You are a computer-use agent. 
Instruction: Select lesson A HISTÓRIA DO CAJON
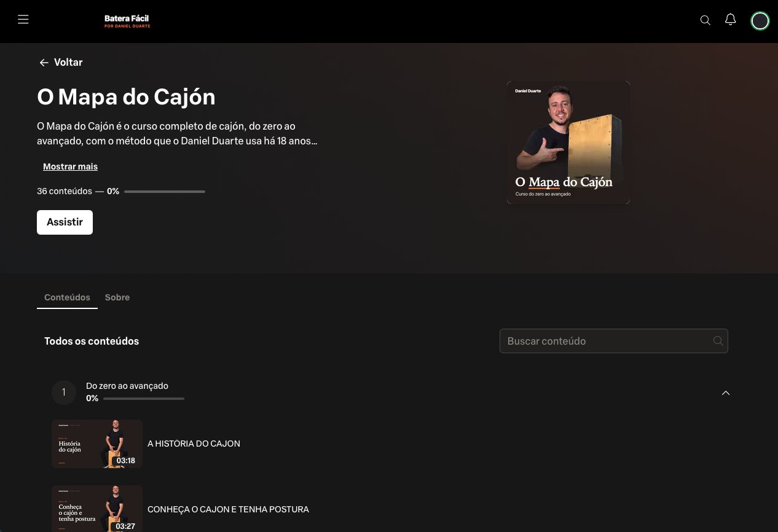tap(194, 444)
